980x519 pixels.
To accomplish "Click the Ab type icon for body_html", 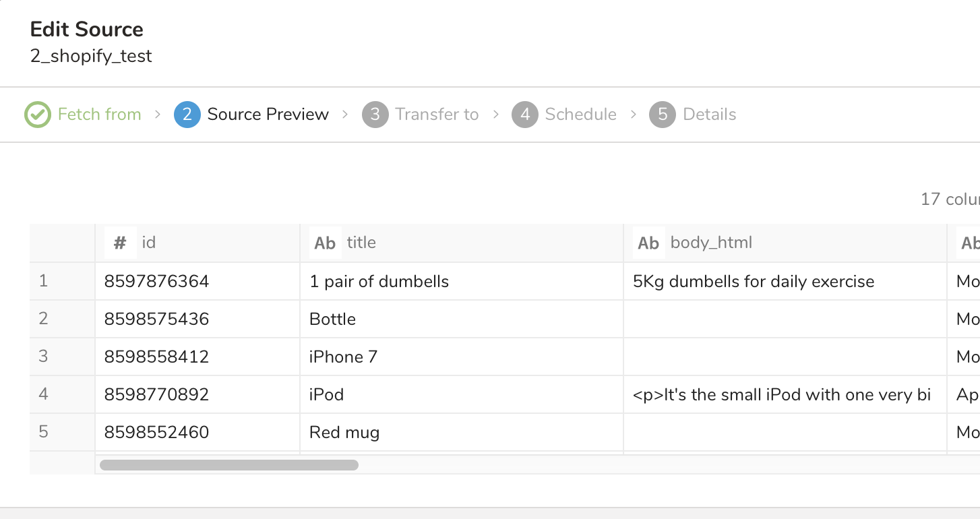I will [648, 243].
